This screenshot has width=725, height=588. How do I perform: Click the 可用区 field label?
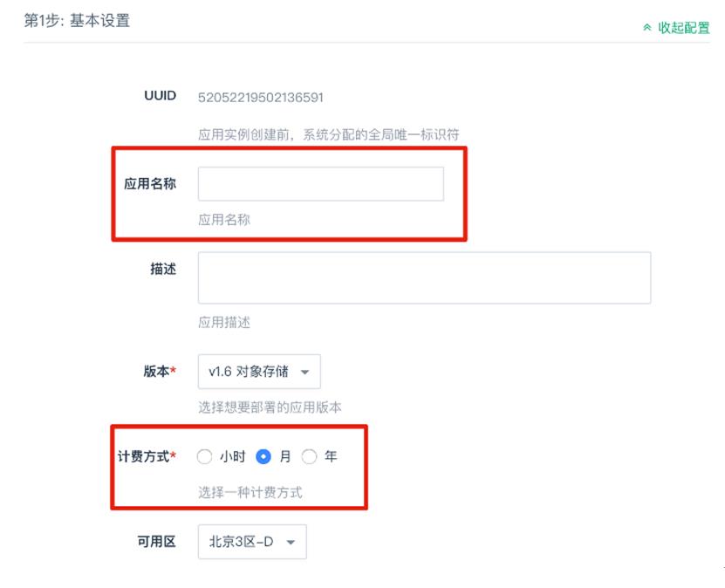(157, 542)
